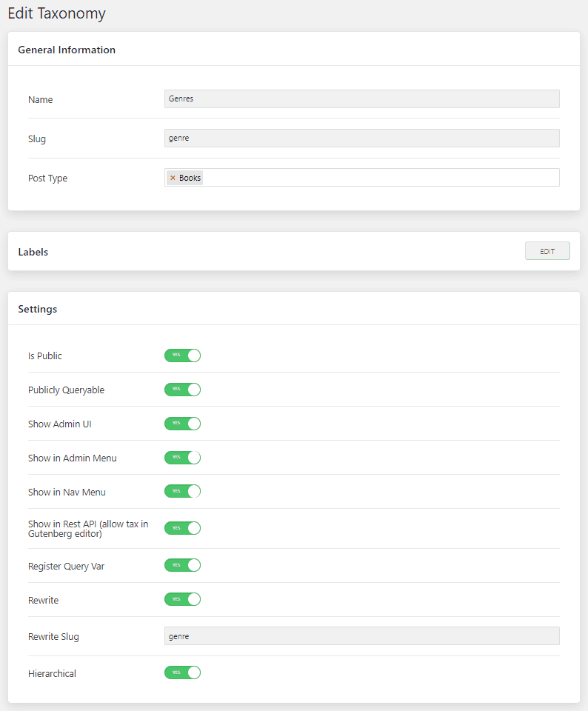Disable the Hierarchical toggle
This screenshot has height=711, width=588.
[x=182, y=673]
